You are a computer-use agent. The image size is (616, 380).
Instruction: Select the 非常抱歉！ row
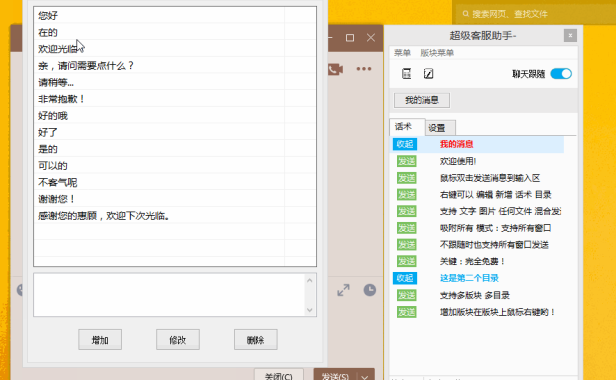[x=175, y=99]
